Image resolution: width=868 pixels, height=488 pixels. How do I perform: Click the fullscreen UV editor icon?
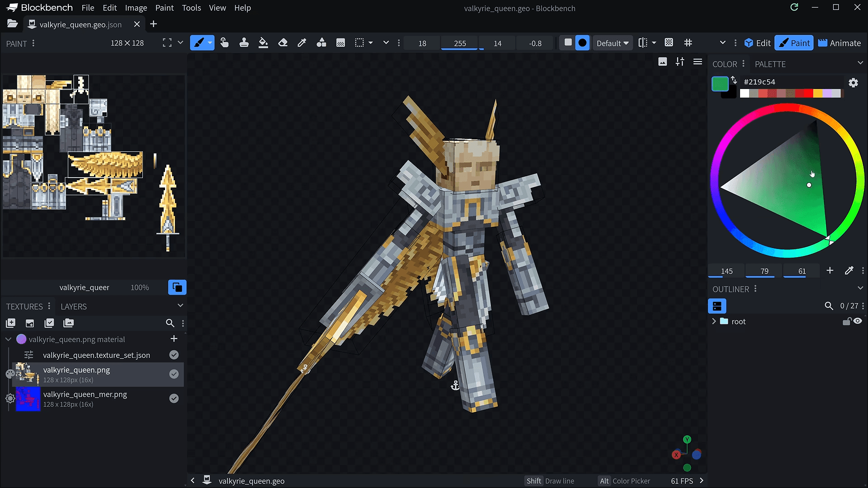tap(167, 42)
